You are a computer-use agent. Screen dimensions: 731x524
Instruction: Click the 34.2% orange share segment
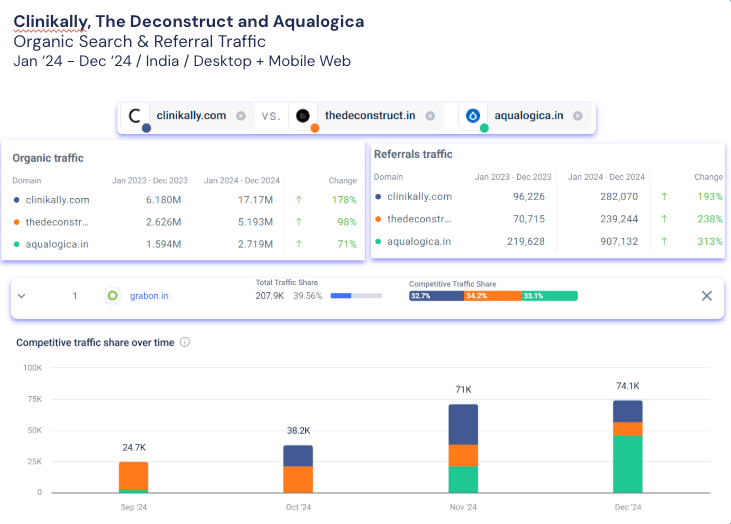coord(493,296)
